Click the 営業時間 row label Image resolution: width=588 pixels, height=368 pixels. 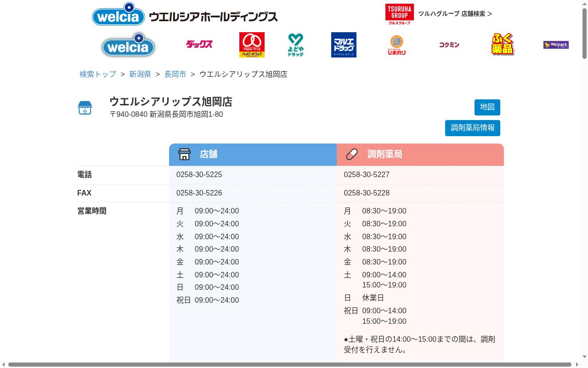coord(92,211)
